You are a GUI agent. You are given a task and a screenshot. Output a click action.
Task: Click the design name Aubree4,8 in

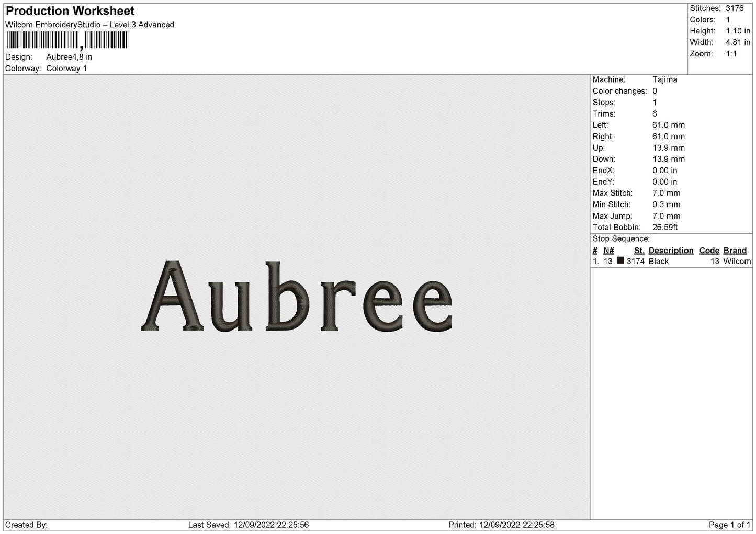69,57
